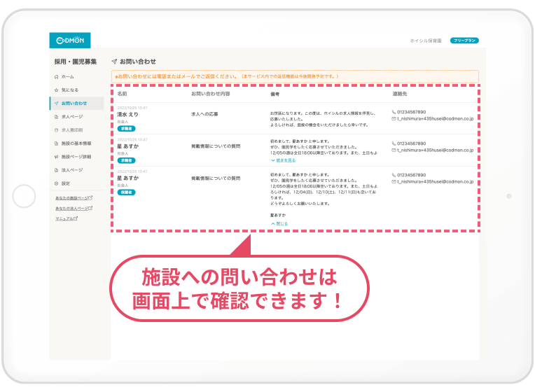Open 施設の基本情報 in sidebar
The height and width of the screenshot is (392, 535).
point(76,143)
